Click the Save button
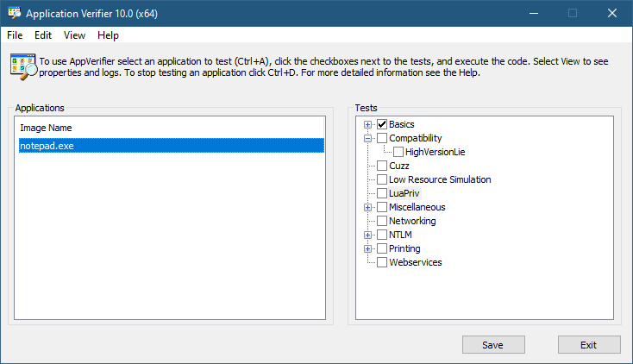The image size is (633, 364). pos(493,345)
